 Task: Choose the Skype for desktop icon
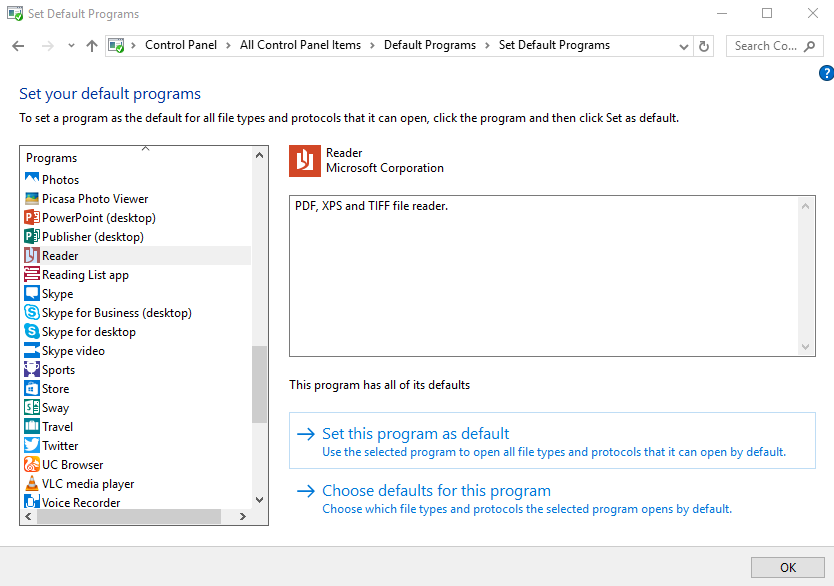click(32, 331)
